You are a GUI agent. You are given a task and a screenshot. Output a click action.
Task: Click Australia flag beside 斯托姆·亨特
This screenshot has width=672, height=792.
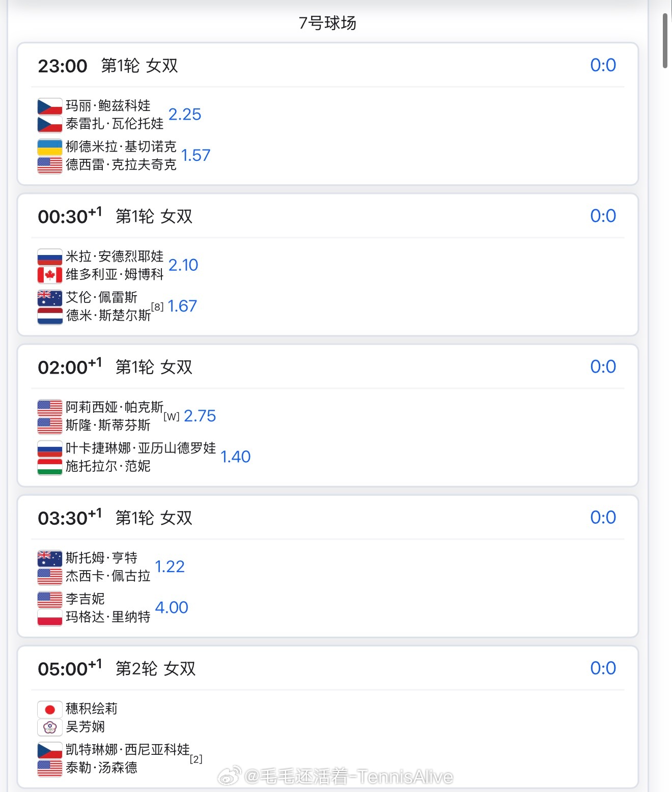click(x=49, y=558)
